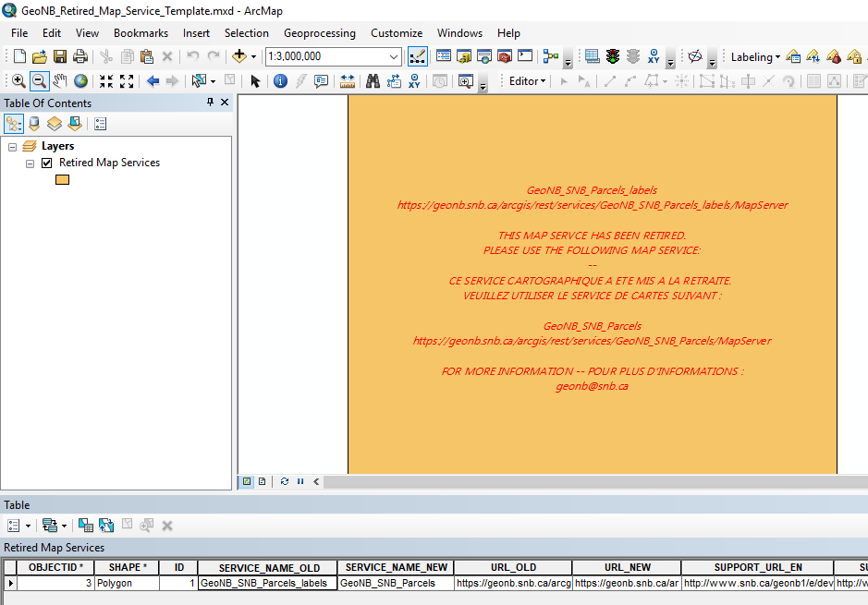The width and height of the screenshot is (868, 605).
Task: Pause drawing in the map view
Action: tap(300, 481)
